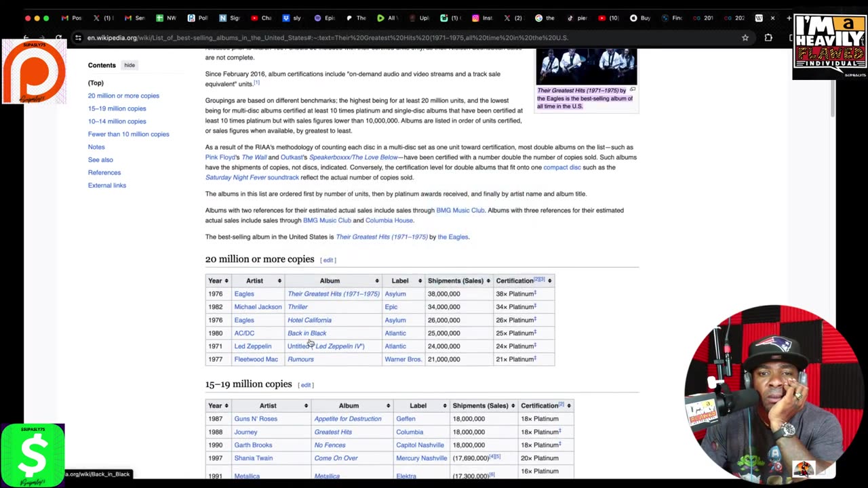The width and height of the screenshot is (868, 488).
Task: Go to 'External links' in Contents
Action: point(106,186)
